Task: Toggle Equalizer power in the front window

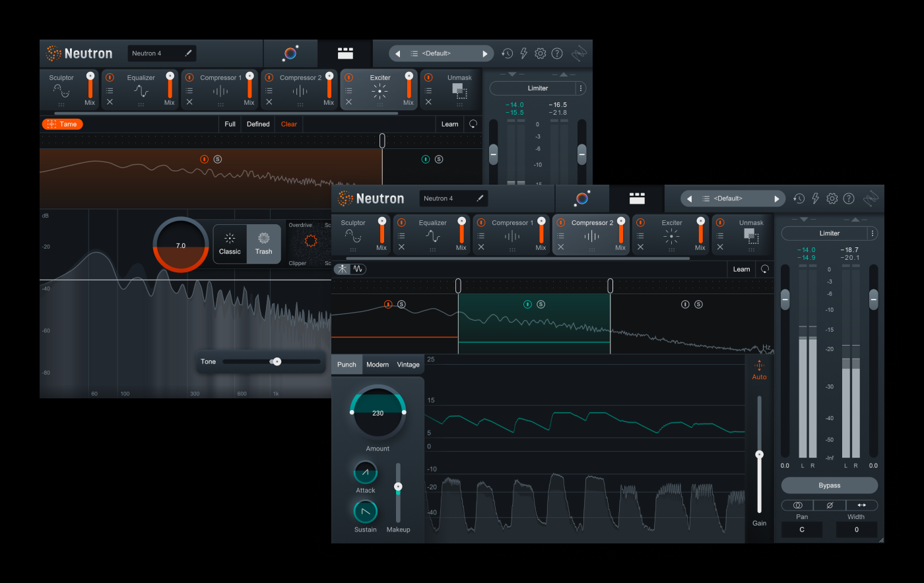Action: point(401,223)
